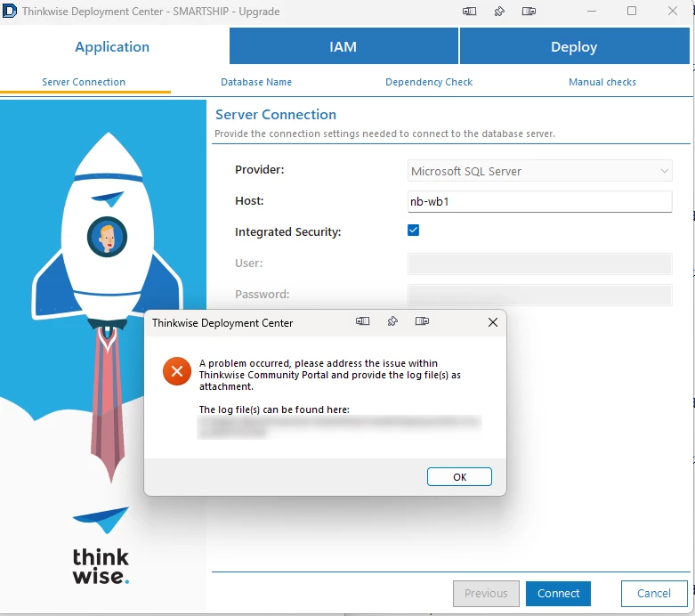Click first screen icon in error dialog title
Image resolution: width=695 pixels, height=616 pixels.
362,321
